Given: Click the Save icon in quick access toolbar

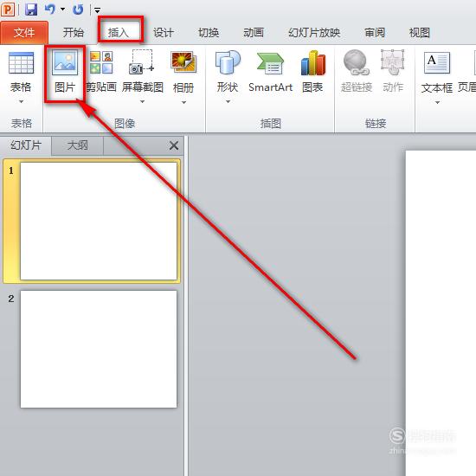Looking at the screenshot, I should point(31,10).
